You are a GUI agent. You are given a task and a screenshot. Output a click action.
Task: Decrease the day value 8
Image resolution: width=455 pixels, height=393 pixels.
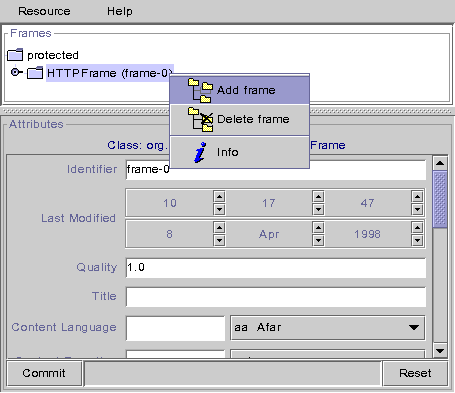[219, 241]
